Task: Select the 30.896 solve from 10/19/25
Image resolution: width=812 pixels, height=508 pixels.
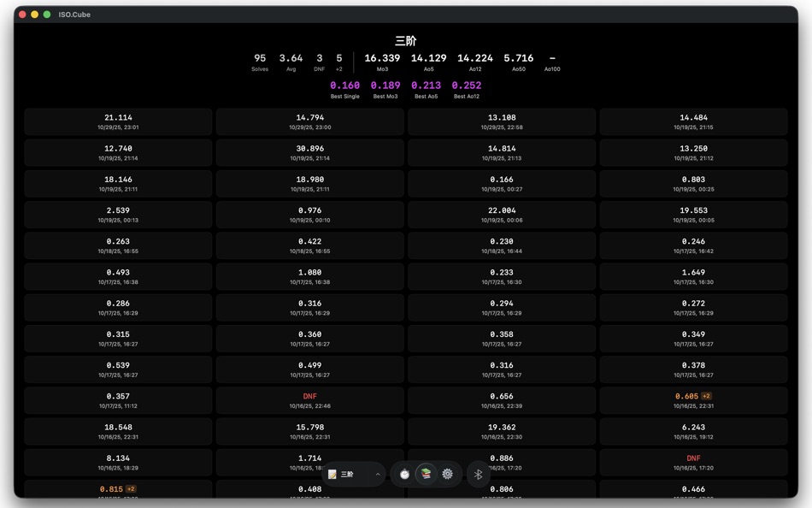Action: coord(309,152)
